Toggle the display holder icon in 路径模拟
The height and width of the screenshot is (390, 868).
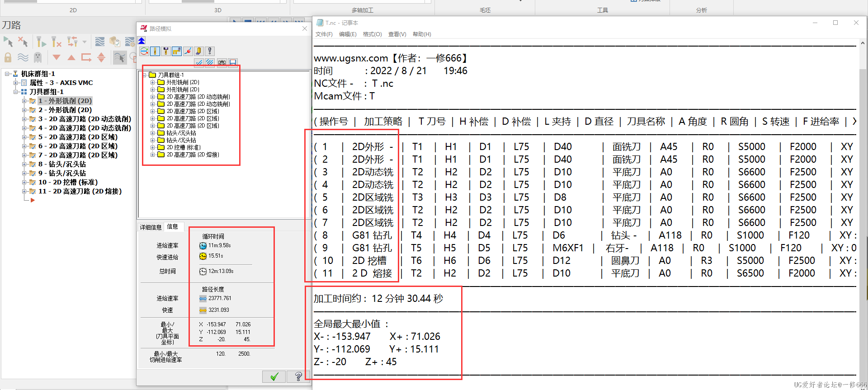[166, 51]
